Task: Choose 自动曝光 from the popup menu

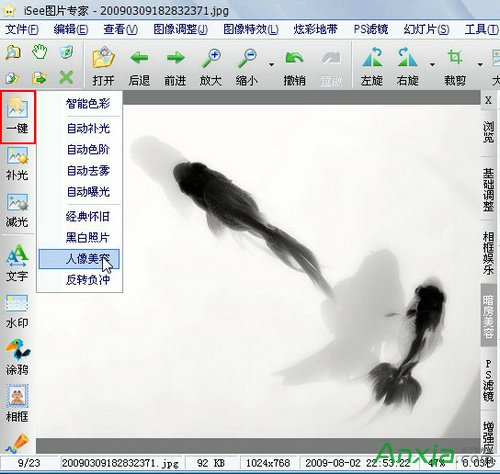Action: [x=79, y=192]
